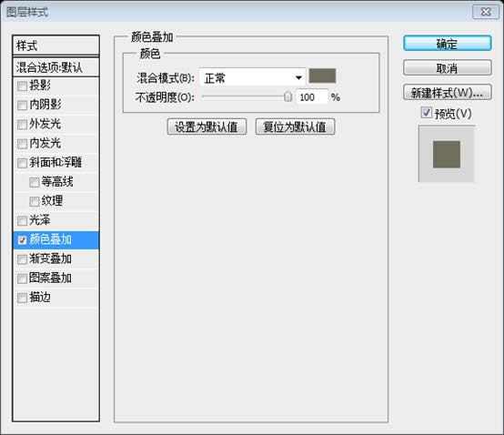Select the 描边 stroke entry
The width and height of the screenshot is (504, 435).
pos(55,298)
